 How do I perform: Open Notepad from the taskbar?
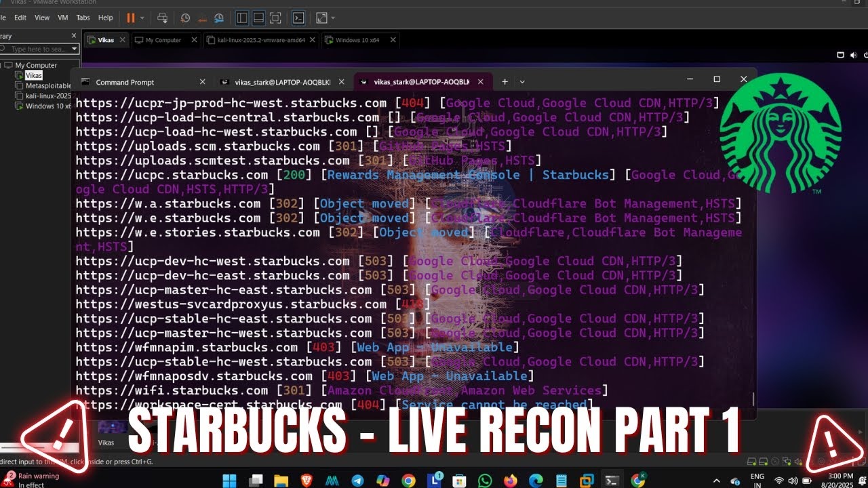tap(561, 481)
